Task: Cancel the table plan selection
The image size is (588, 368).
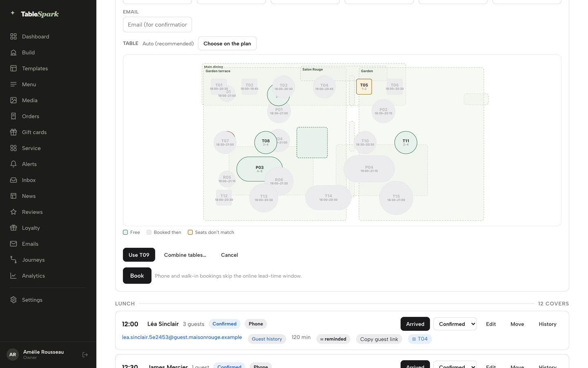Action: click(229, 255)
